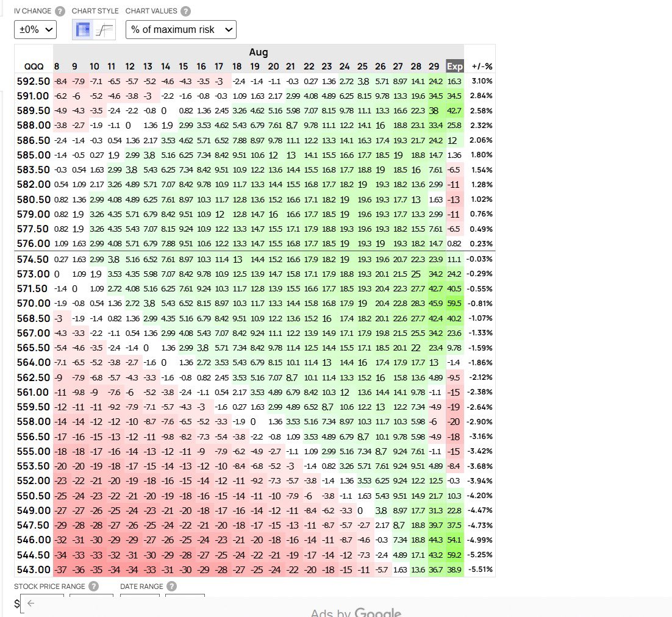
Task: Select date column header 29
Action: (x=434, y=66)
